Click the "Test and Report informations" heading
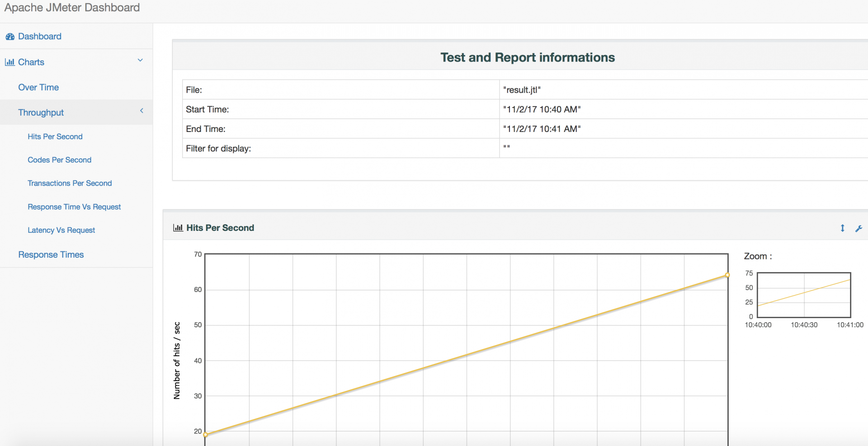The width and height of the screenshot is (868, 446). [x=528, y=57]
